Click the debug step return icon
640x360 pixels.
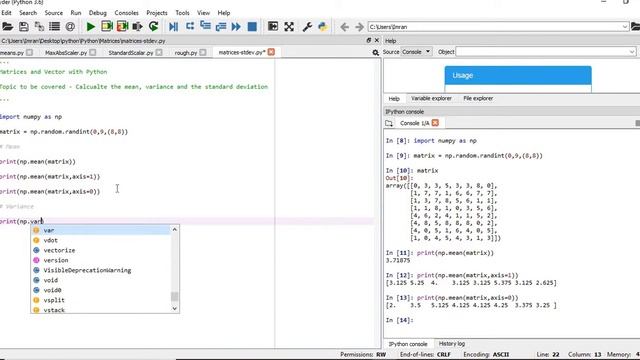tap(221, 27)
